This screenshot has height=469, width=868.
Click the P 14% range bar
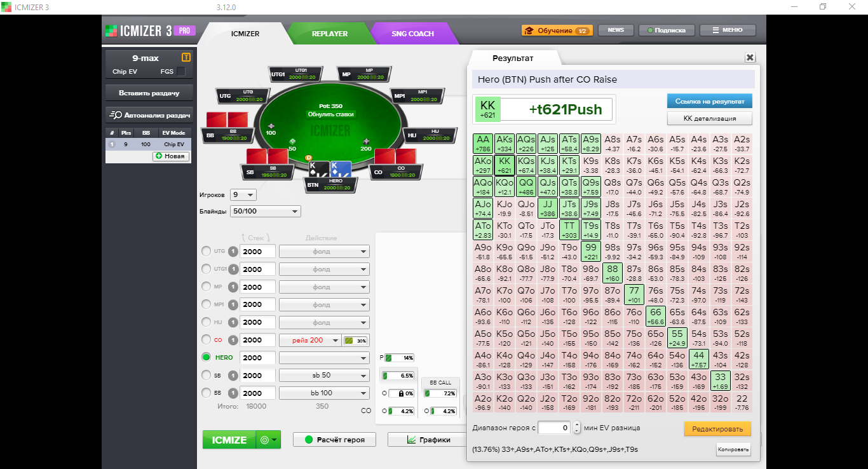[x=400, y=358]
